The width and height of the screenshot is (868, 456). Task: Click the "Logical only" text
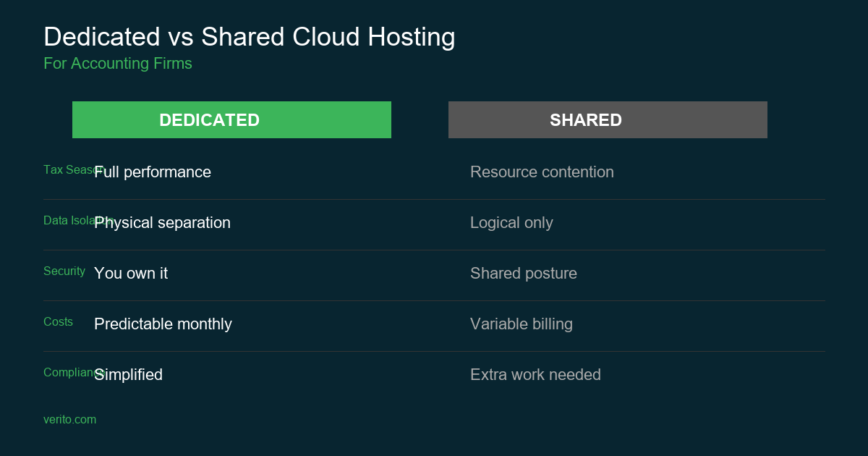511,223
